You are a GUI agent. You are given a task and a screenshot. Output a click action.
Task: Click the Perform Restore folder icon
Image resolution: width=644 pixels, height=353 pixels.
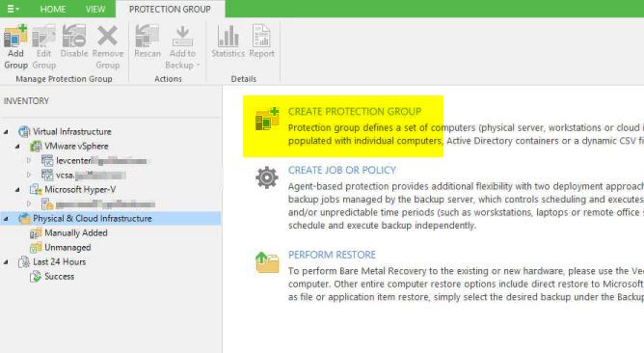[x=267, y=262]
